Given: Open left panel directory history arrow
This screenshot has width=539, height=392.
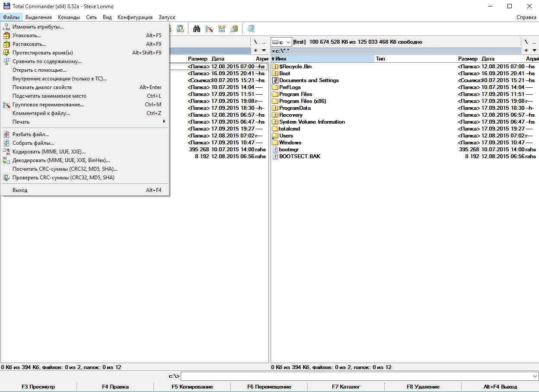Looking at the screenshot, I should [264, 51].
